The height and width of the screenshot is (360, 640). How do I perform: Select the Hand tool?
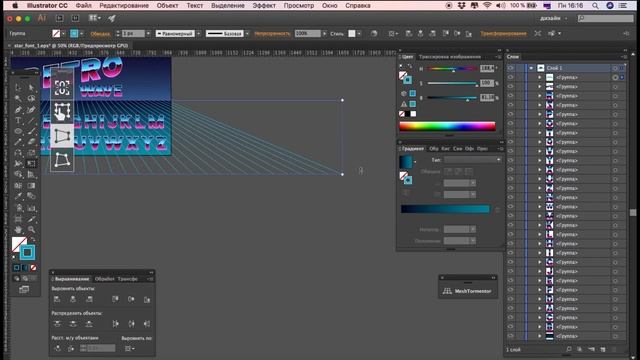coord(18,229)
